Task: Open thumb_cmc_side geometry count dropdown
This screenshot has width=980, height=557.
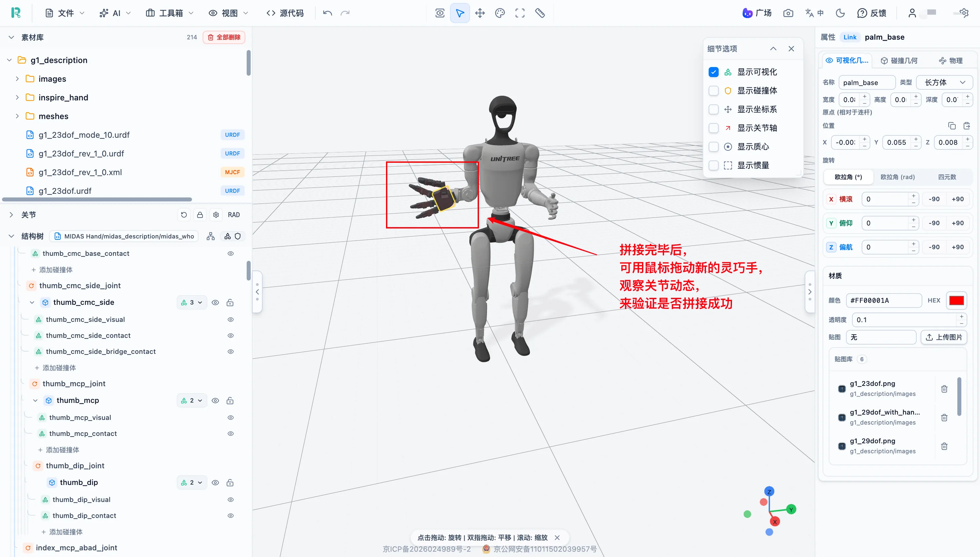Action: click(x=191, y=303)
